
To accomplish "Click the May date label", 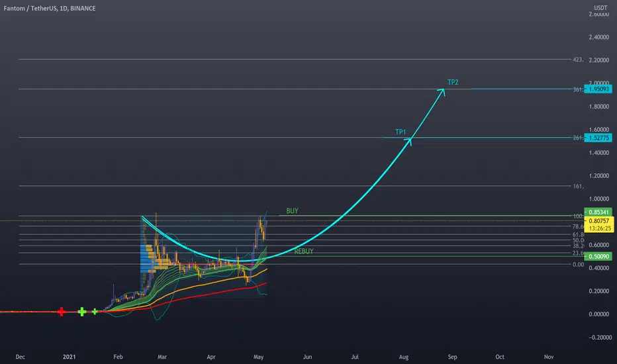I will point(259,357).
